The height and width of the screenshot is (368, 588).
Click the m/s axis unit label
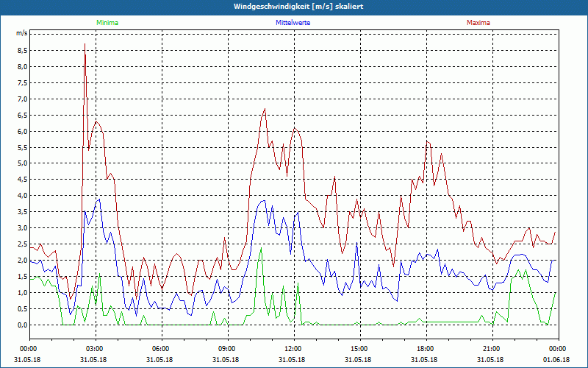21,33
